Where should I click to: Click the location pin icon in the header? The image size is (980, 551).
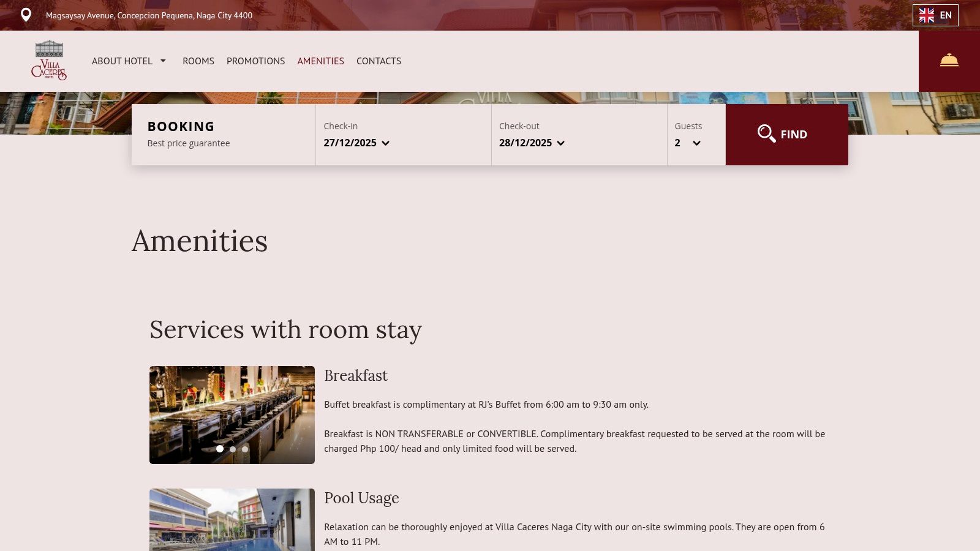pyautogui.click(x=25, y=15)
